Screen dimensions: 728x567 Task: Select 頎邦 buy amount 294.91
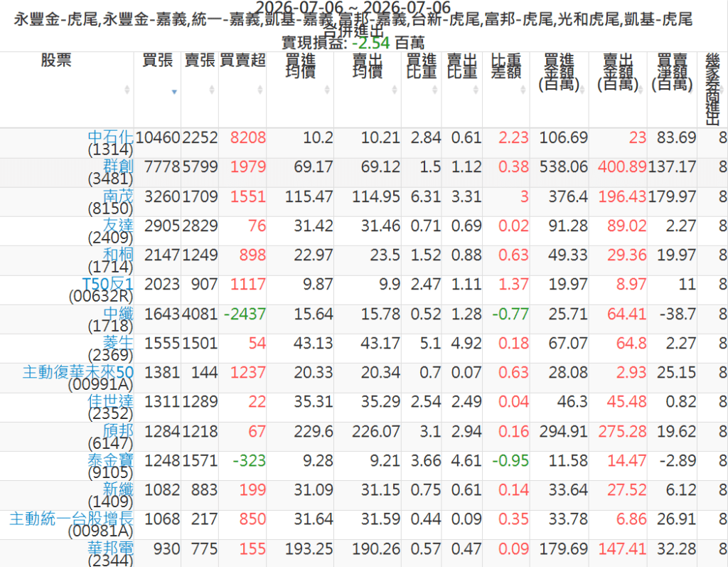[563, 432]
